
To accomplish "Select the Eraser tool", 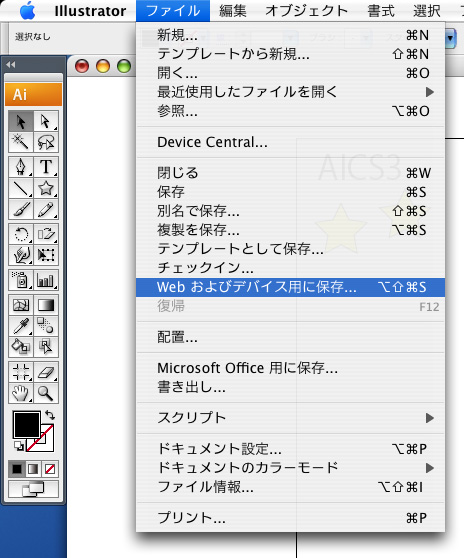I will pos(46,372).
